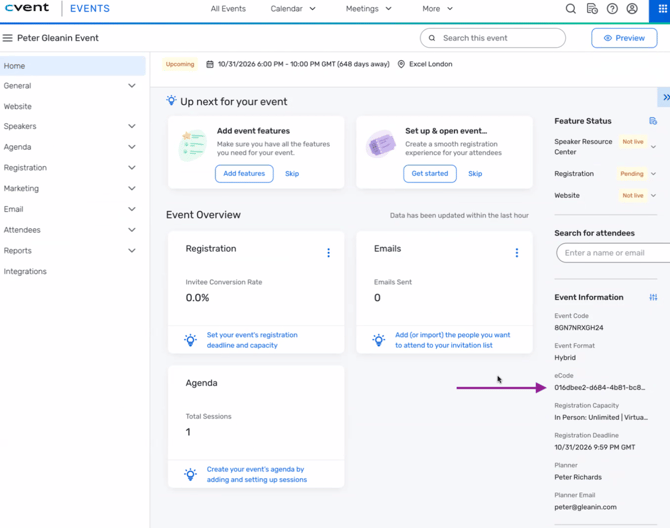Expand the Speakers sidebar section
The height and width of the screenshot is (528, 670).
(x=131, y=127)
